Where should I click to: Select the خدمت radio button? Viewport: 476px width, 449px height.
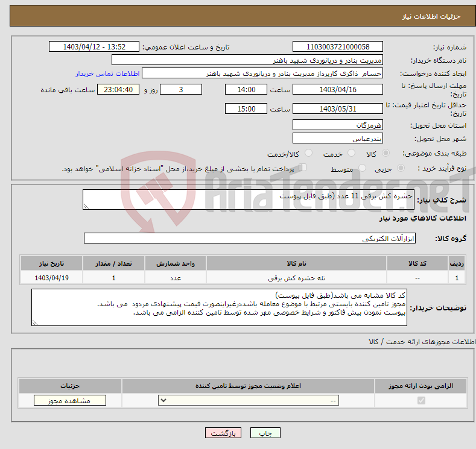(351, 153)
